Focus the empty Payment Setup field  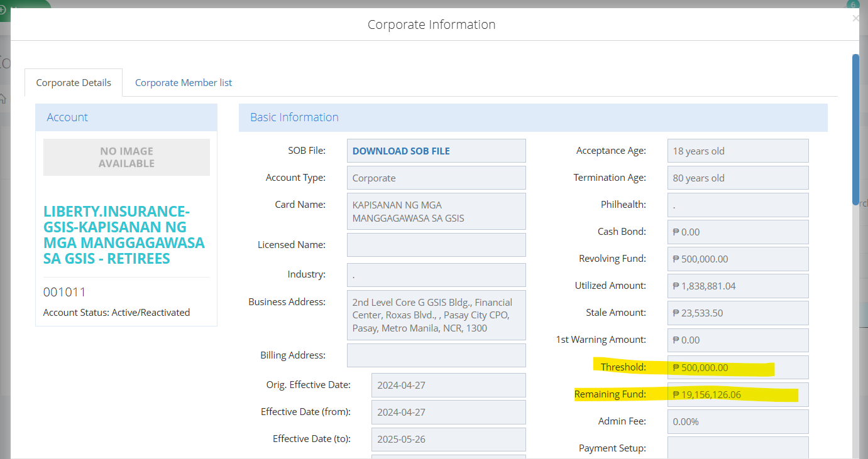pos(738,448)
